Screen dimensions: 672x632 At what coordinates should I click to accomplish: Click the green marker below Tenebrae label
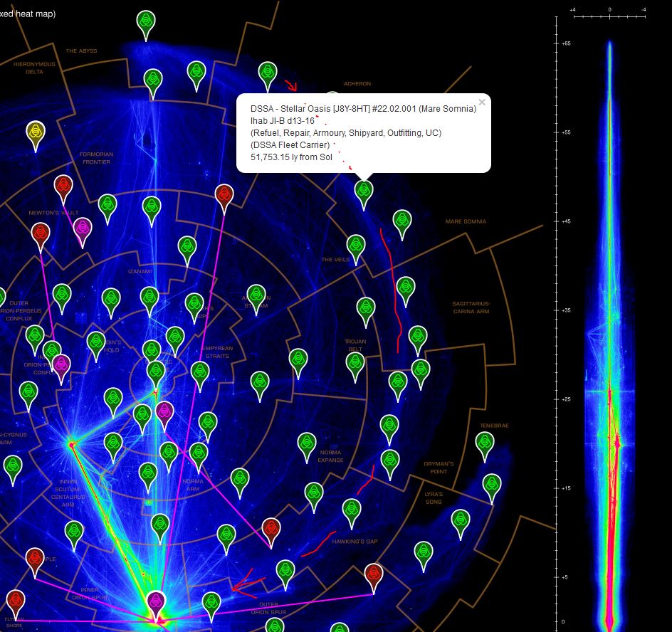(x=485, y=443)
